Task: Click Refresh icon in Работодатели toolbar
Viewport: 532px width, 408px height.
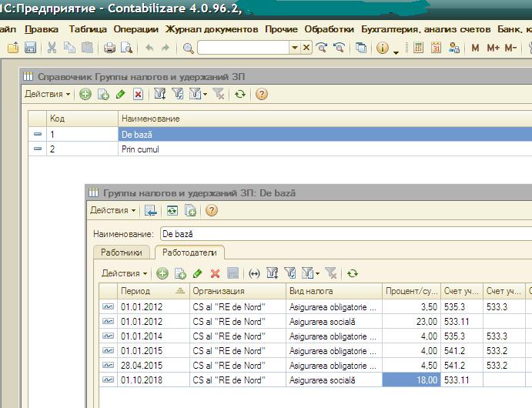Action: 353,273
